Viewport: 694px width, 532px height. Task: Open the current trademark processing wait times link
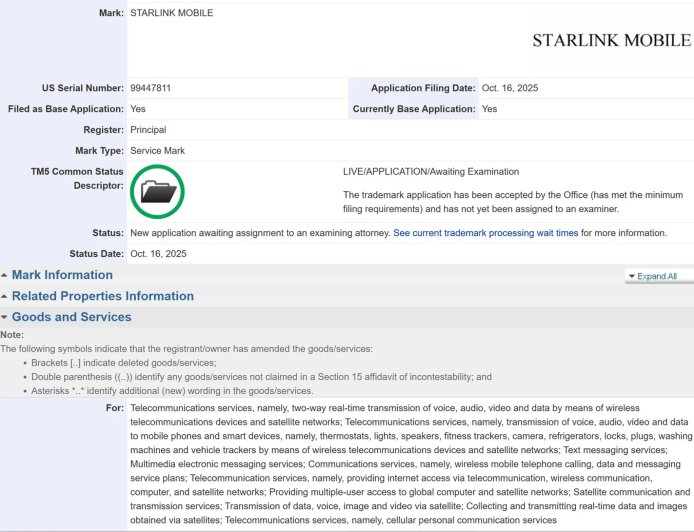[486, 233]
